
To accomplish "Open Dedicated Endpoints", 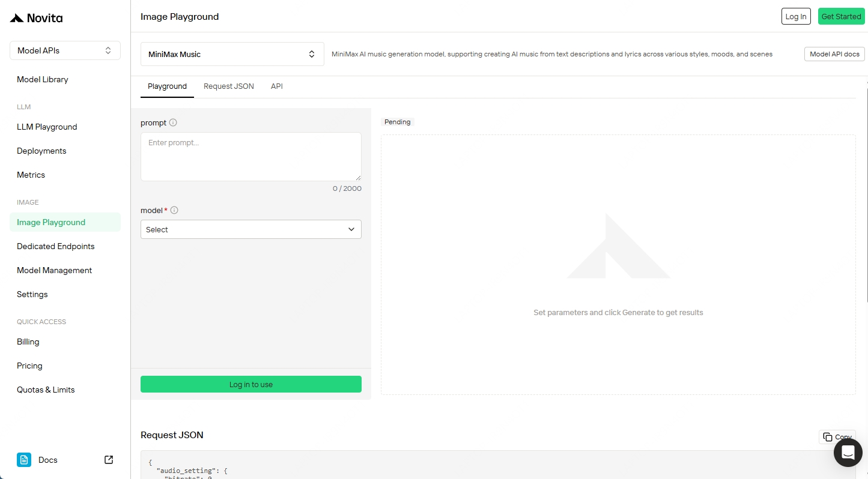I will coord(56,246).
